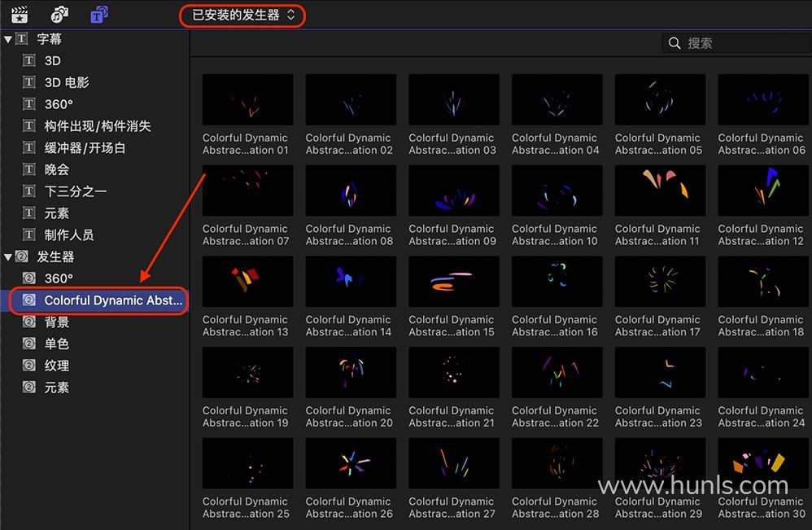Click the label Abstrac...ation 28
Image resolution: width=812 pixels, height=530 pixels.
(555, 514)
